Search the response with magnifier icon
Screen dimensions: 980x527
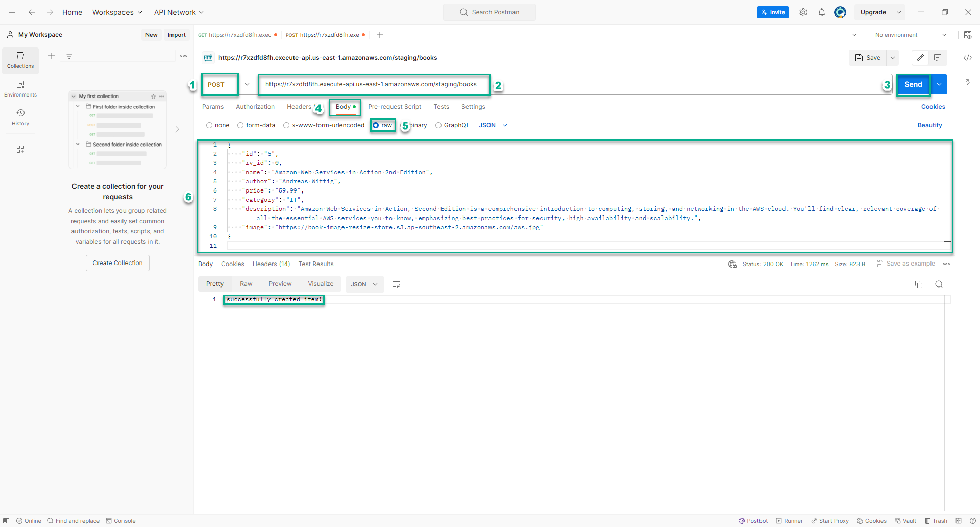point(939,284)
